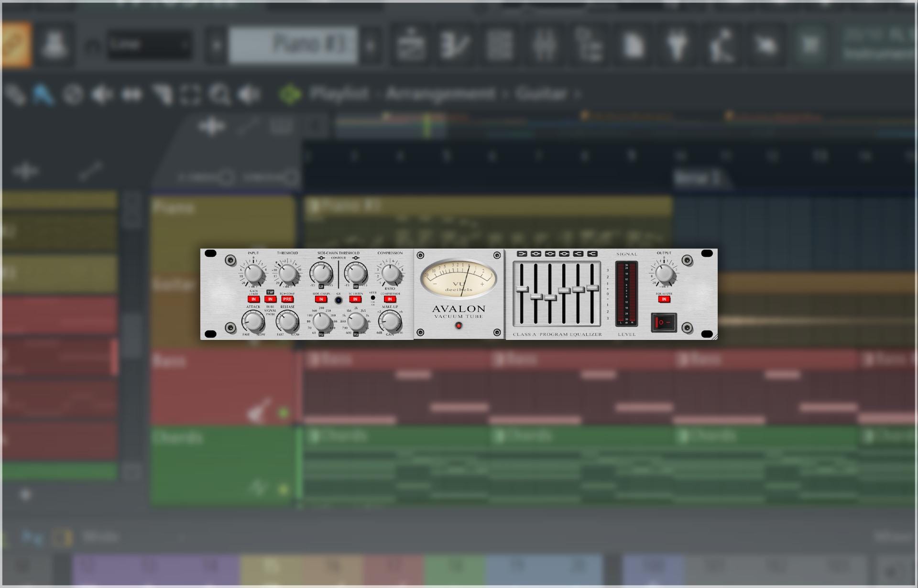Click the Guitar breadcrumb in the Playlist title
This screenshot has height=588, width=918.
click(x=541, y=94)
